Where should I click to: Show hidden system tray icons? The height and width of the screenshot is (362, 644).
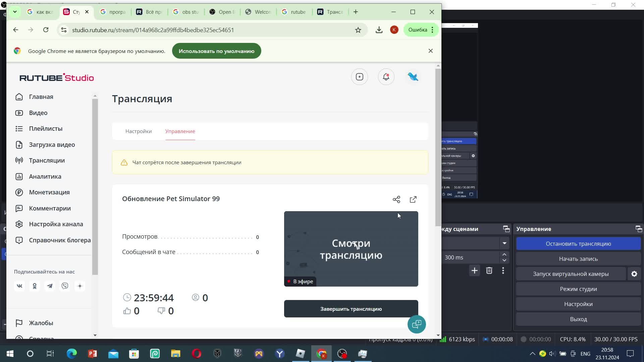tap(533, 354)
